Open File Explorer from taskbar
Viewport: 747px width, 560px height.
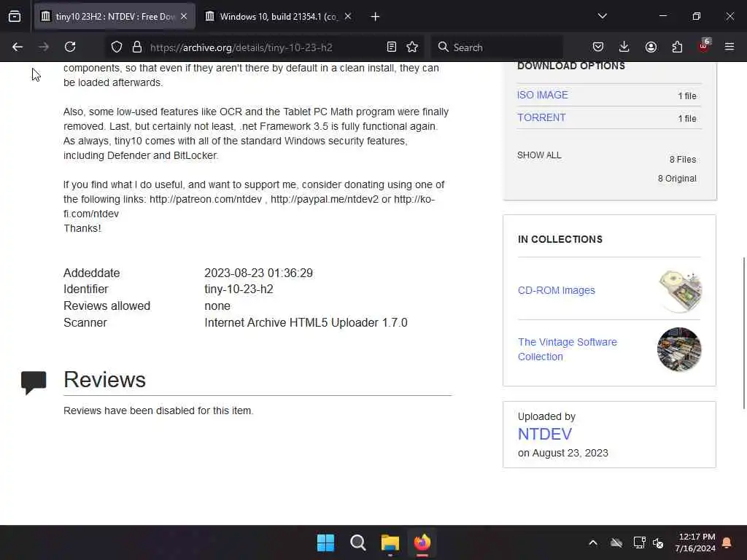click(390, 542)
